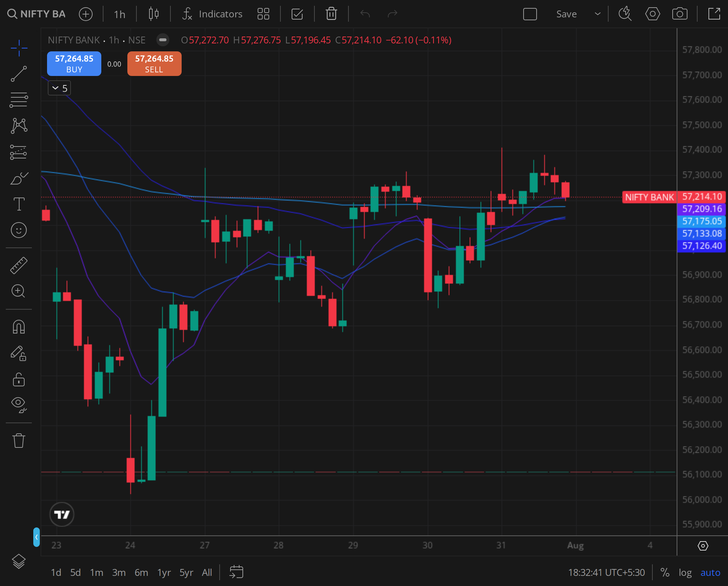Select the trend line drawing tool
This screenshot has width=728, height=586.
tap(19, 74)
